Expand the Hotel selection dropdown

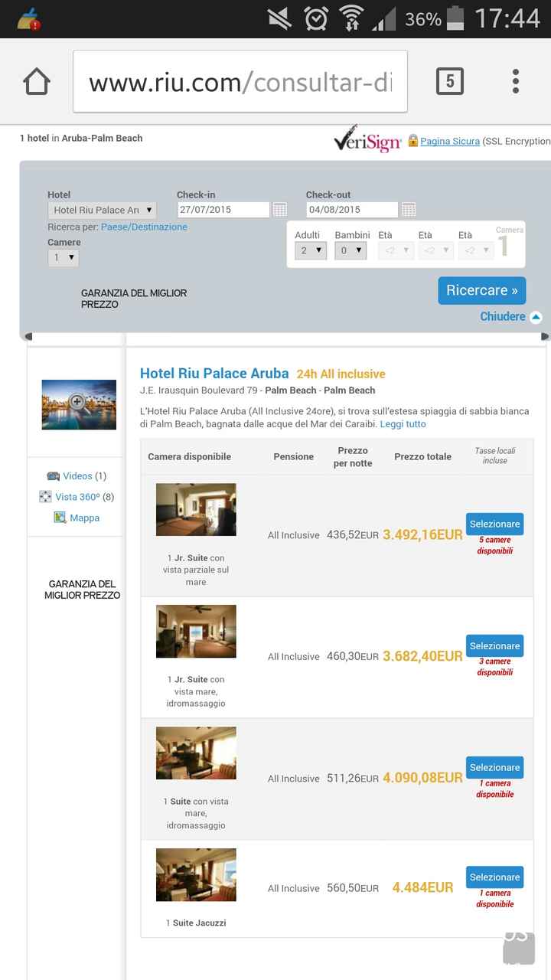point(102,210)
